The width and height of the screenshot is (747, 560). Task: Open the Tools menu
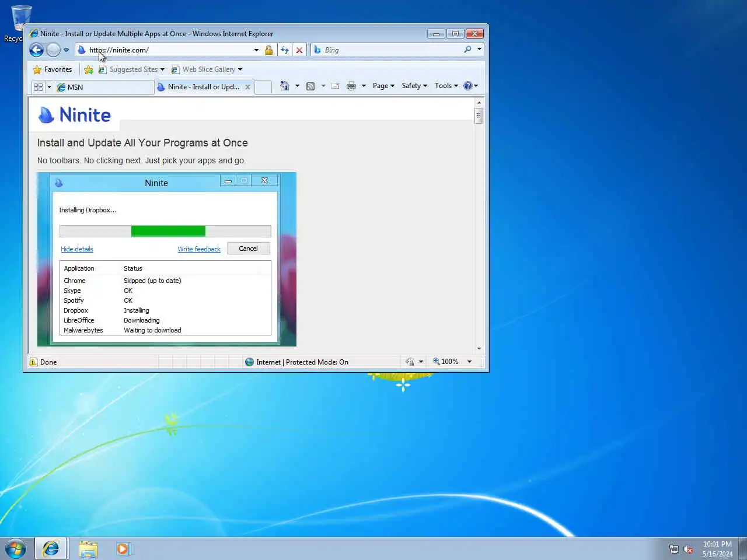coord(446,86)
